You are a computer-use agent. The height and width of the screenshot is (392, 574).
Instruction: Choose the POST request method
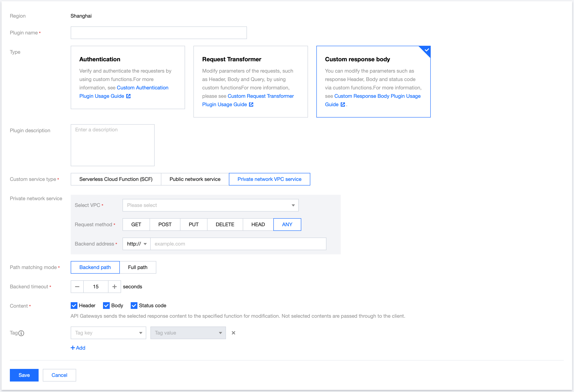point(165,225)
